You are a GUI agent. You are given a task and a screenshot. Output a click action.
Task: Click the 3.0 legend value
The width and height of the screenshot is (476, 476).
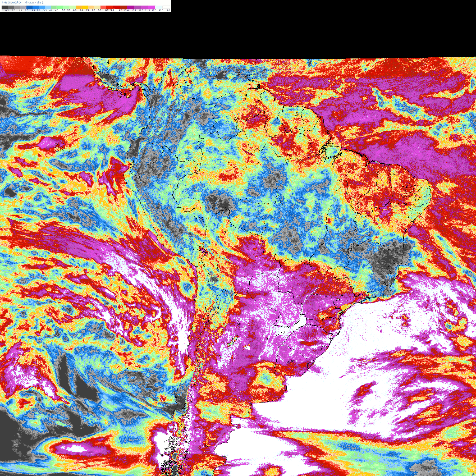click(38, 10)
